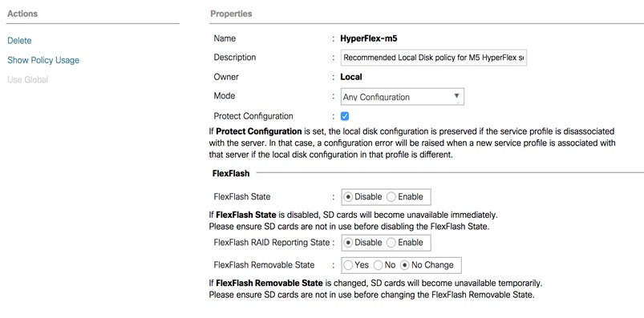Choose No Change for FlexFlash Removable State
This screenshot has width=644, height=318.
point(405,265)
